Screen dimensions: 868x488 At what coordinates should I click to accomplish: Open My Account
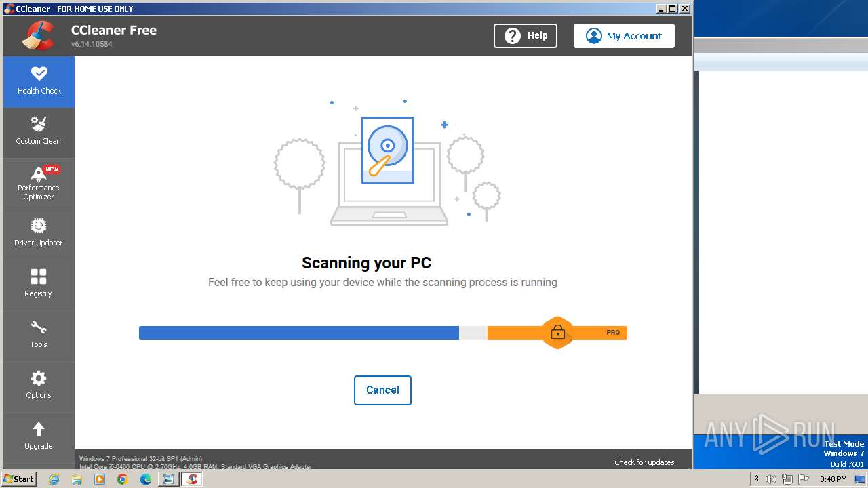click(624, 36)
